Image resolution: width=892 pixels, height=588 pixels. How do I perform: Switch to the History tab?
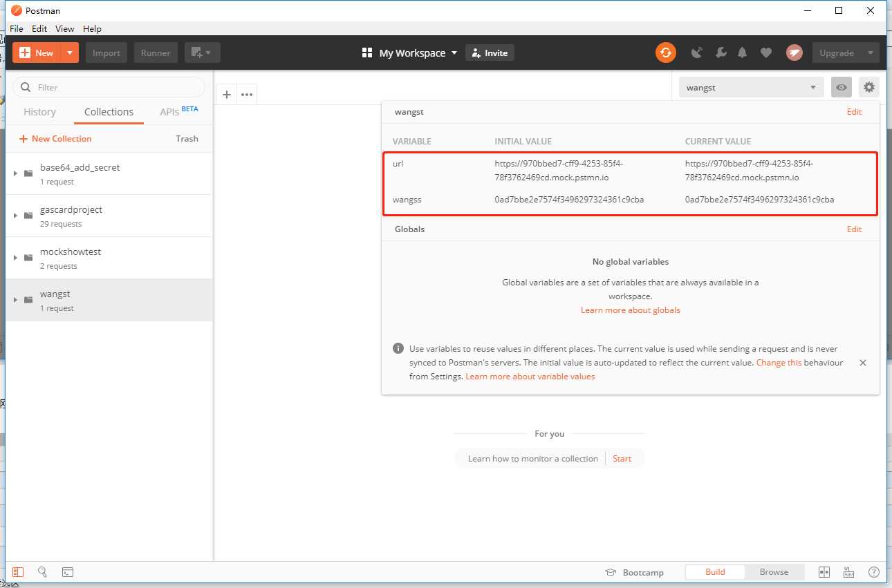pos(39,112)
